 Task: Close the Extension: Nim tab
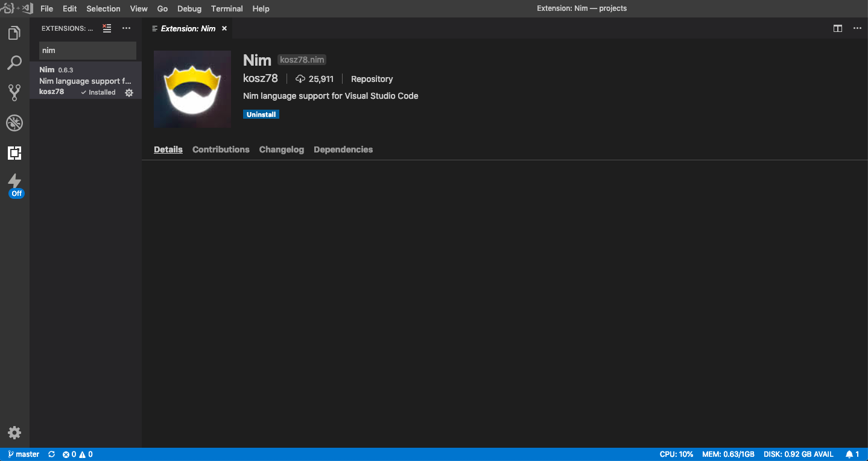[x=224, y=28]
